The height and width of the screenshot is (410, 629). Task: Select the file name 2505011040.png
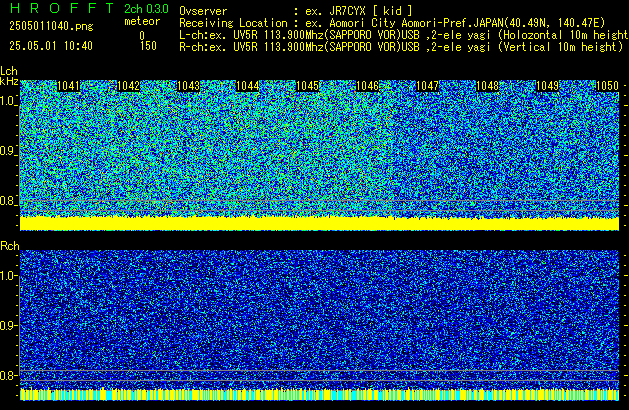[51, 26]
